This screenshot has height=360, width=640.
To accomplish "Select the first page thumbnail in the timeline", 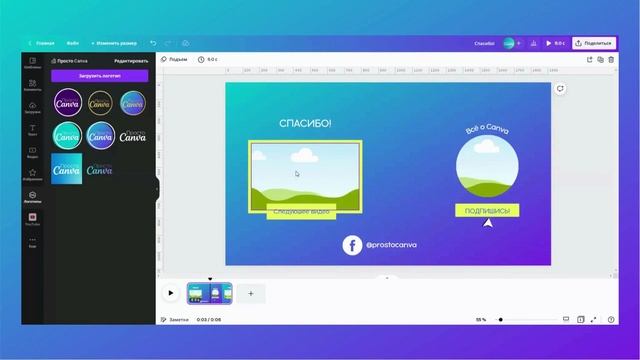I will click(x=210, y=293).
